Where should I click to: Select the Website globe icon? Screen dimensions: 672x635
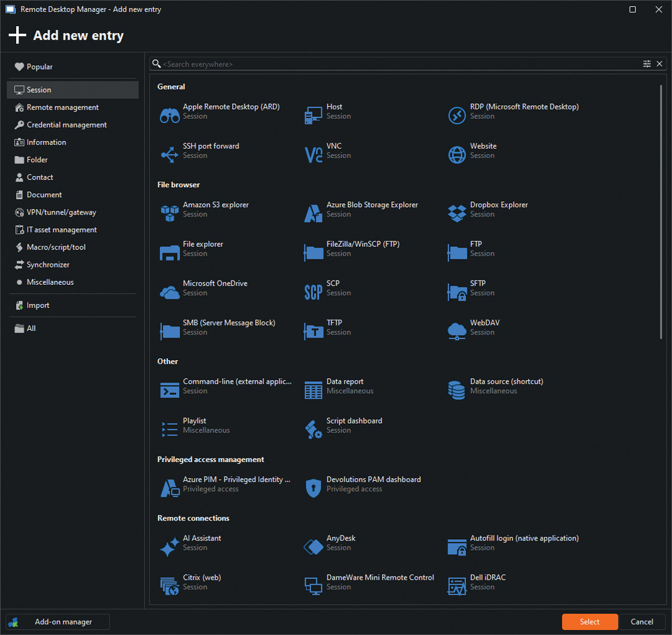click(x=457, y=154)
